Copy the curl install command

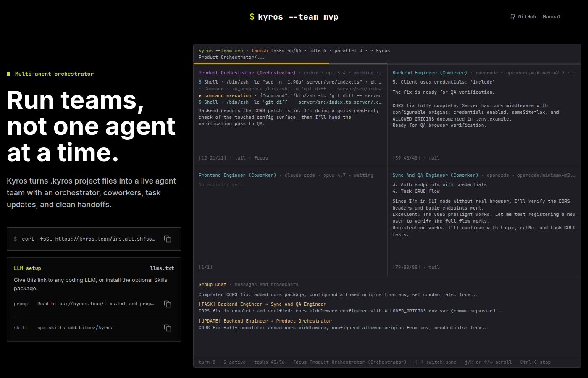click(x=168, y=239)
